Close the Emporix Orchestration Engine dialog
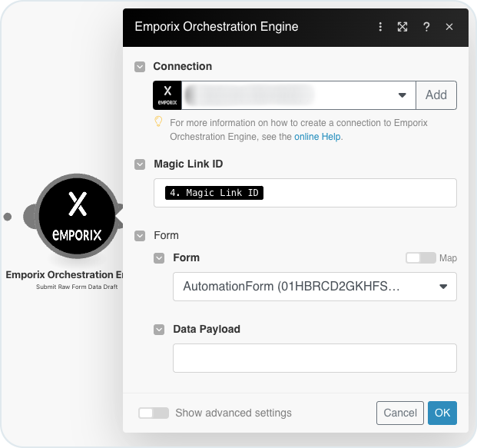Image resolution: width=477 pixels, height=448 pixels. tap(449, 27)
